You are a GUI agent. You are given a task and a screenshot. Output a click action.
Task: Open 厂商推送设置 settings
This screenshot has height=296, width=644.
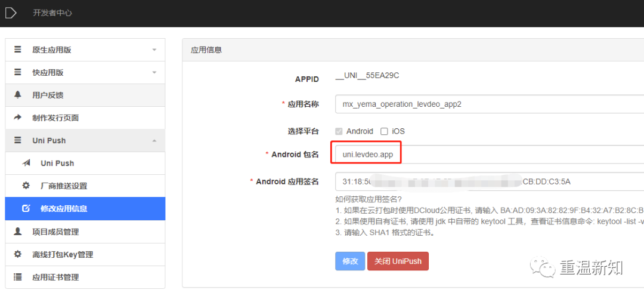(85, 186)
